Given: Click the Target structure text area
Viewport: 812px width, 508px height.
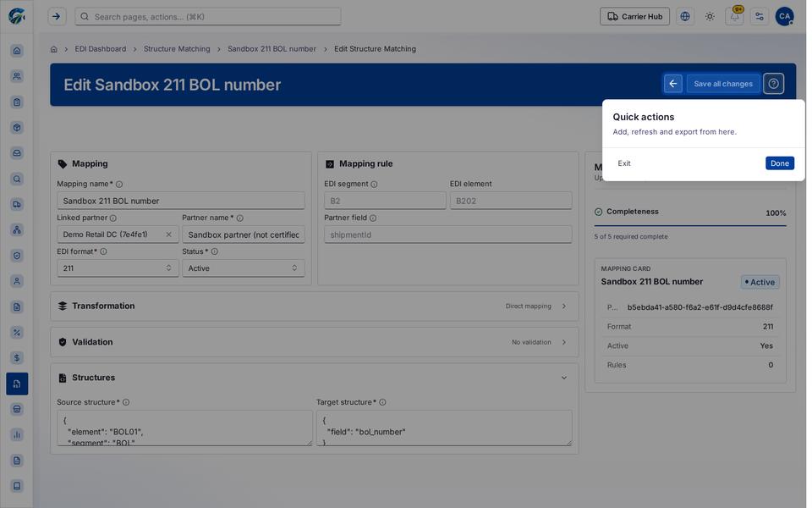Looking at the screenshot, I should (444, 428).
